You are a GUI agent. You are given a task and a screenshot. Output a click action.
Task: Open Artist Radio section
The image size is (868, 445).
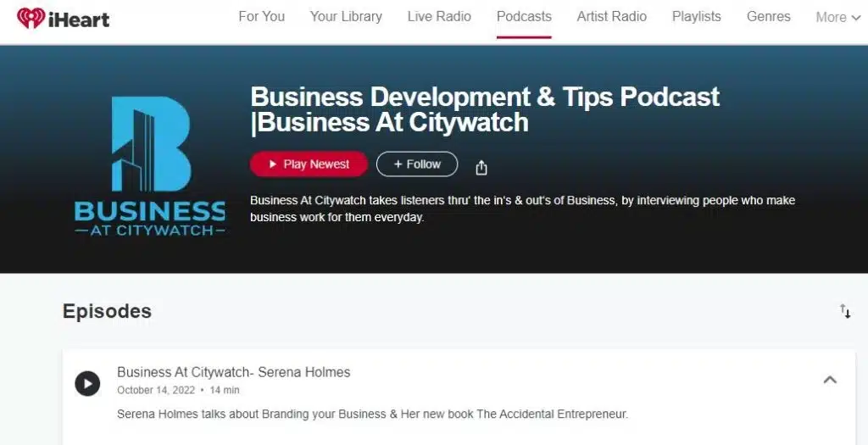click(x=612, y=17)
